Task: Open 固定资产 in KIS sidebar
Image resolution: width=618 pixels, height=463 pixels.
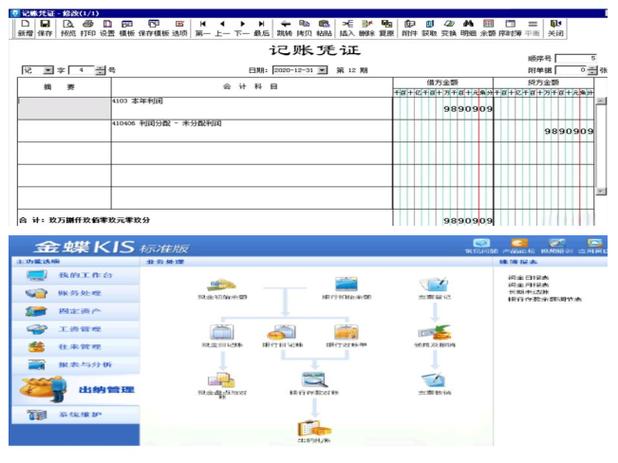Action: (x=76, y=311)
